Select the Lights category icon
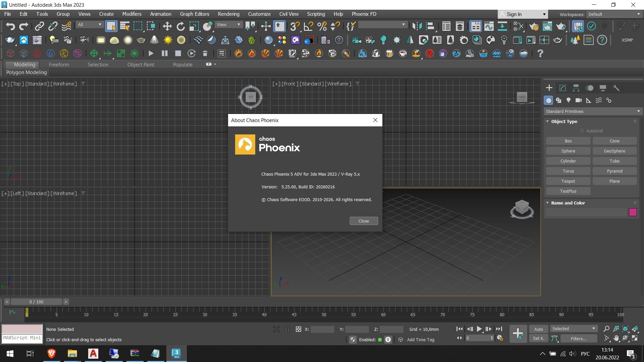The width and height of the screenshot is (644, 362). [569, 100]
